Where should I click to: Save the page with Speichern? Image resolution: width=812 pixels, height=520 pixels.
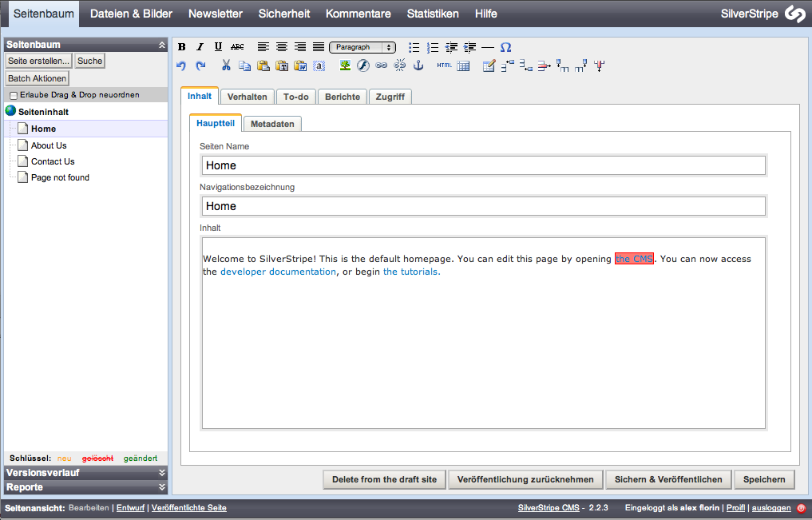point(764,479)
